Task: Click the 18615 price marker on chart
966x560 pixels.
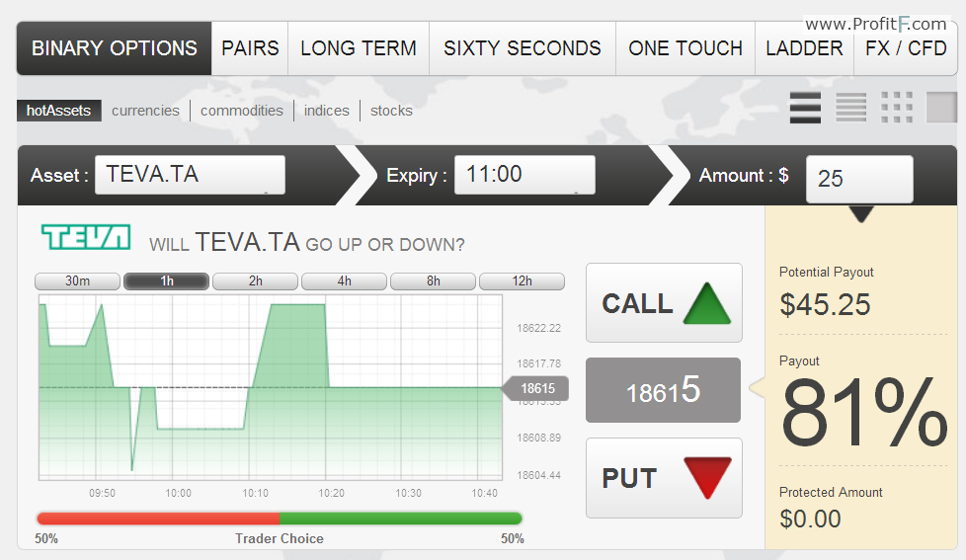Action: 535,389
